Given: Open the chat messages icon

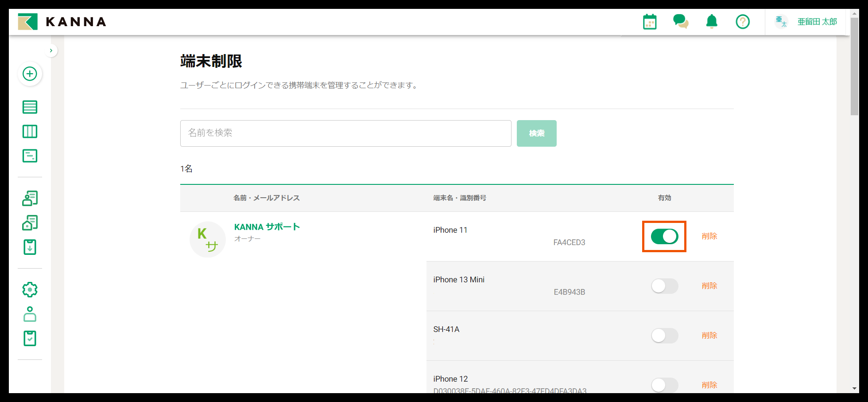Looking at the screenshot, I should point(681,21).
